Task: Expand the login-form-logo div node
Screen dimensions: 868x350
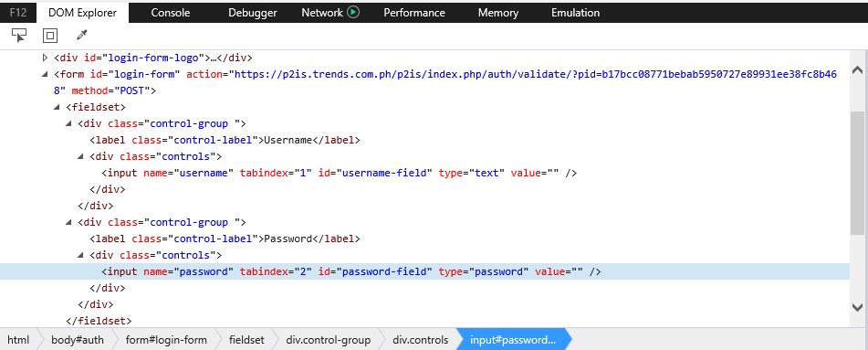Action: (x=46, y=58)
